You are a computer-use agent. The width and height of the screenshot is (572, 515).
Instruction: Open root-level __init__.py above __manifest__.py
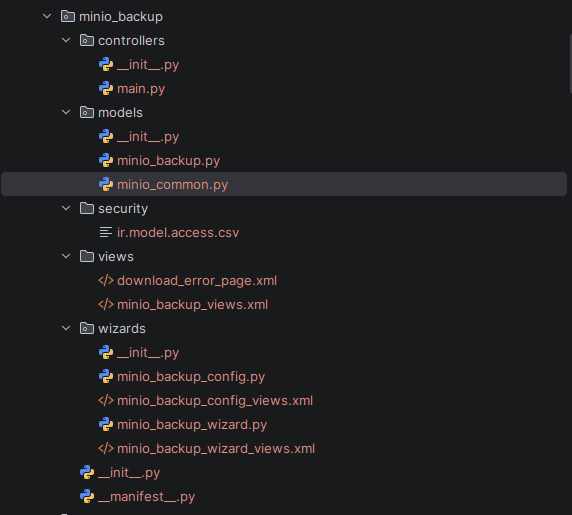click(x=129, y=473)
